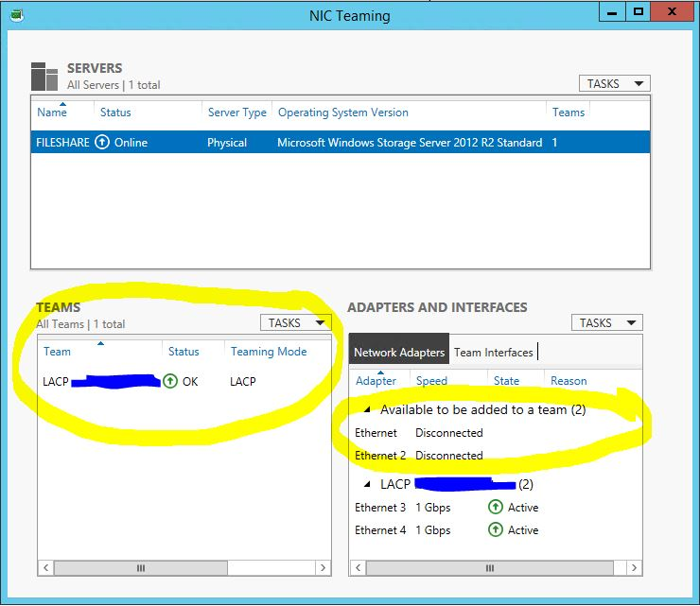Sort adapters by the Reason column

coord(569,381)
